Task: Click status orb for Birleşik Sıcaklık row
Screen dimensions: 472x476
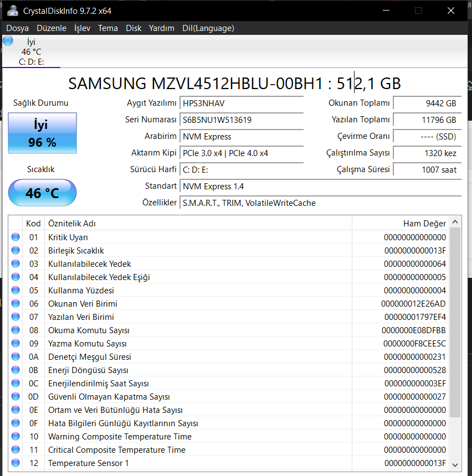Action: click(x=16, y=250)
